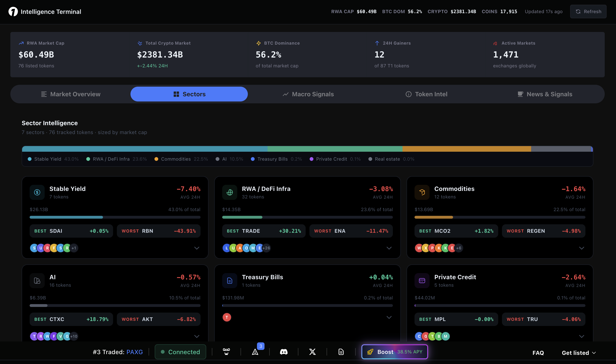Go to the Token Intel tab
616x364 pixels.
click(426, 94)
